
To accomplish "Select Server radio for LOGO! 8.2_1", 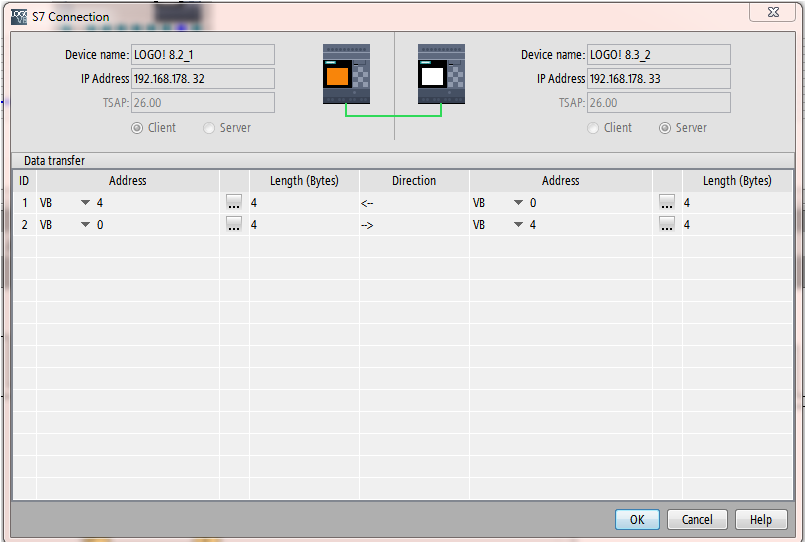I will click(x=209, y=128).
